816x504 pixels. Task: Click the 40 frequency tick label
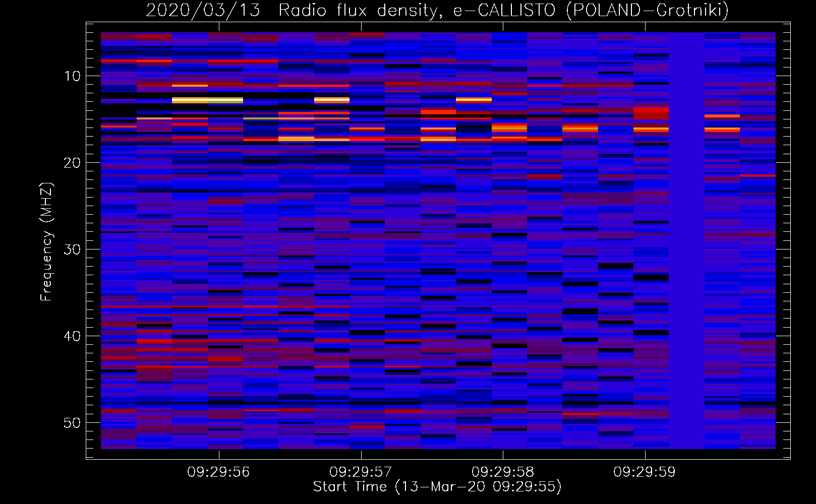tap(72, 336)
